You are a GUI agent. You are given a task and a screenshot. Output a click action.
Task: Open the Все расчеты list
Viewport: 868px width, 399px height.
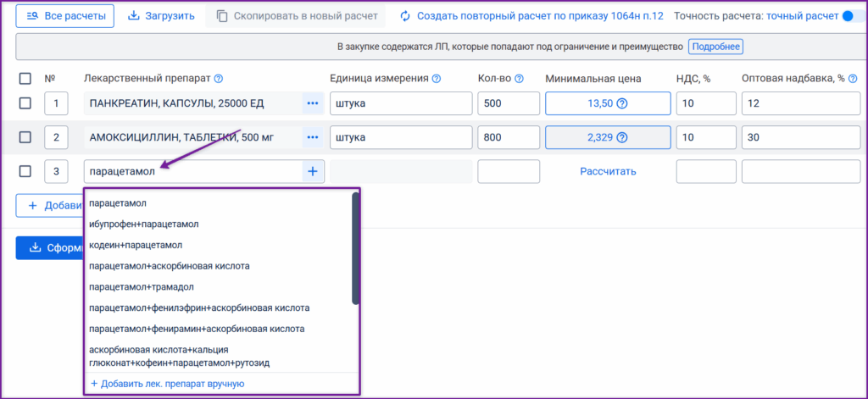click(x=64, y=16)
